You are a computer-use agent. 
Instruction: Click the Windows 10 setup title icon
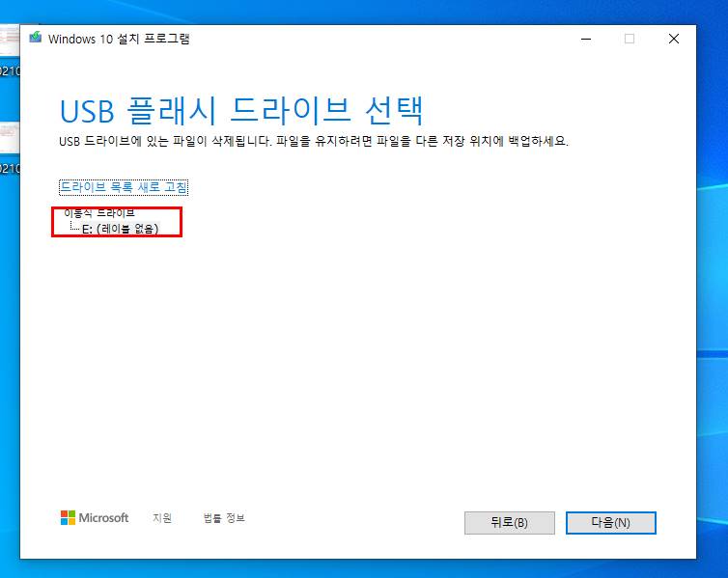point(36,38)
